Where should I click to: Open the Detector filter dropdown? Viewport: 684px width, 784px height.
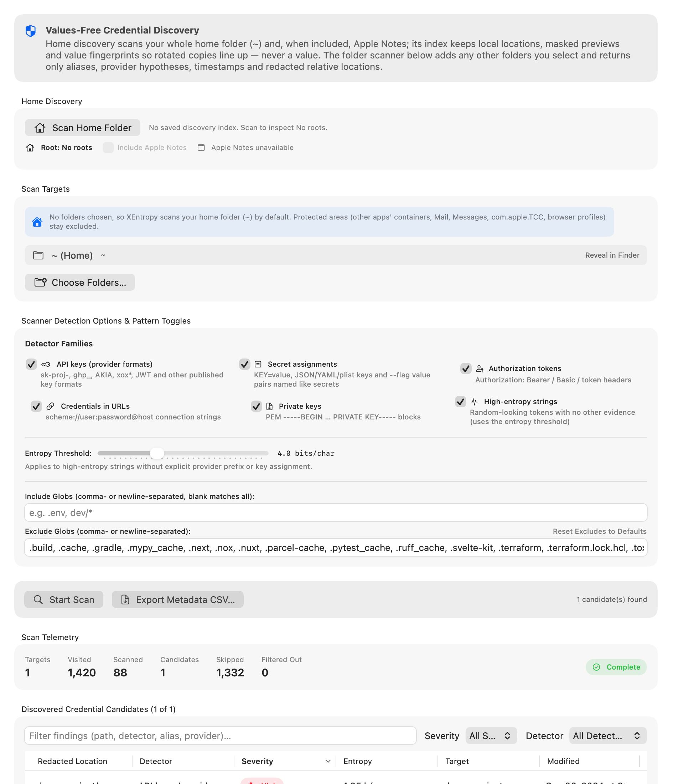point(608,736)
